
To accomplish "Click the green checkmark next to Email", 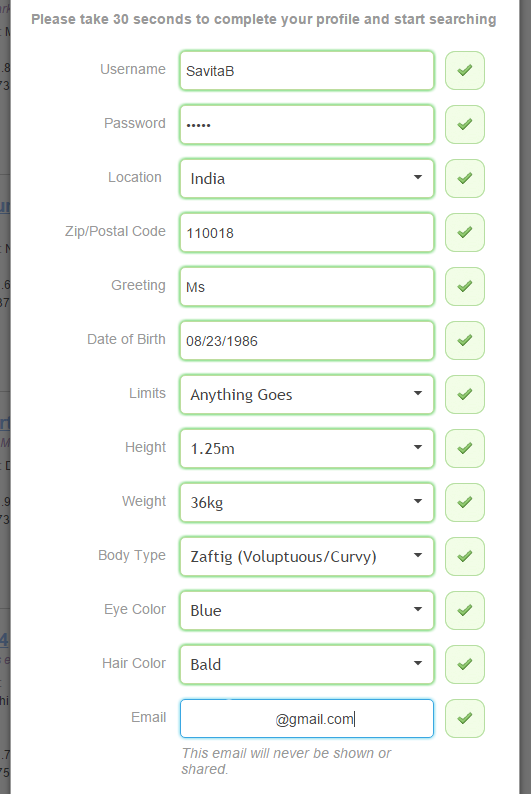I will click(x=465, y=719).
